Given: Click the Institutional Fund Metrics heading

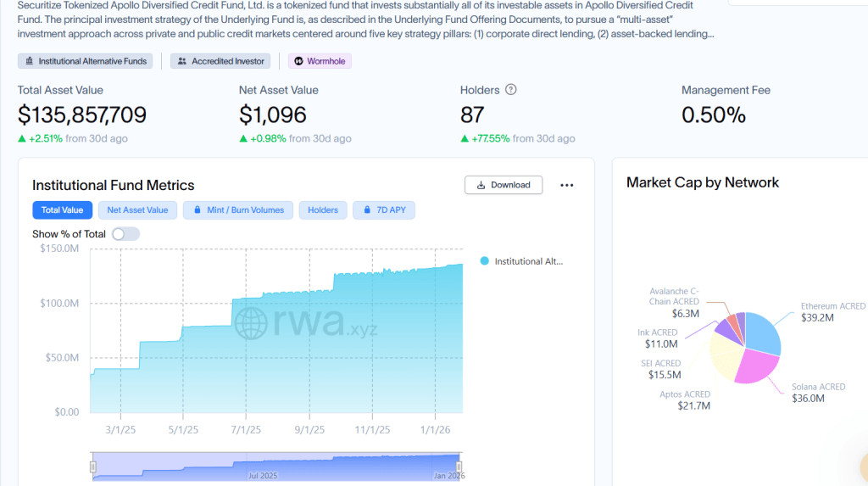Looking at the screenshot, I should coord(114,185).
